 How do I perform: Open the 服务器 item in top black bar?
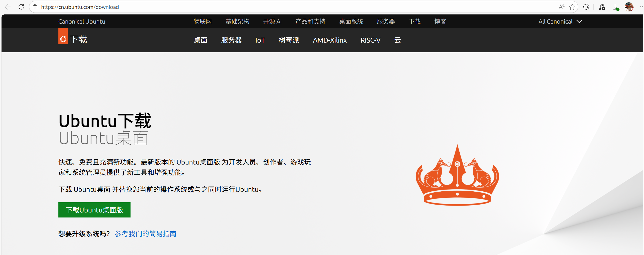386,22
